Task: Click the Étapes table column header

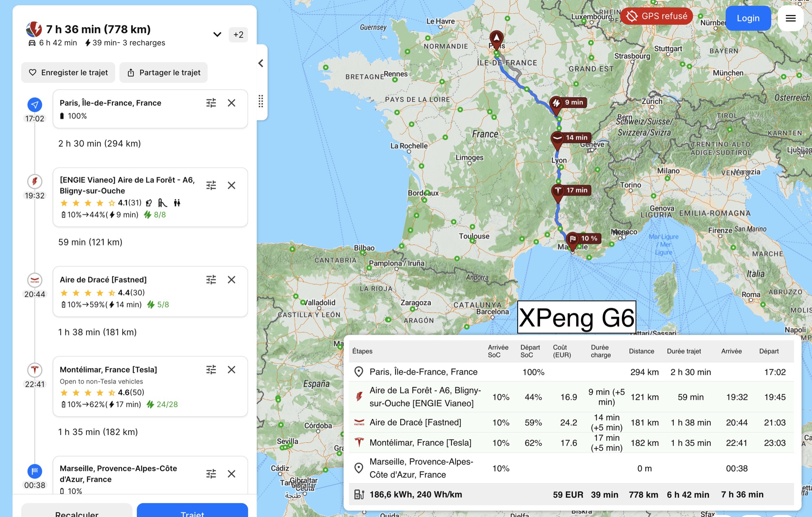Action: [x=362, y=351]
